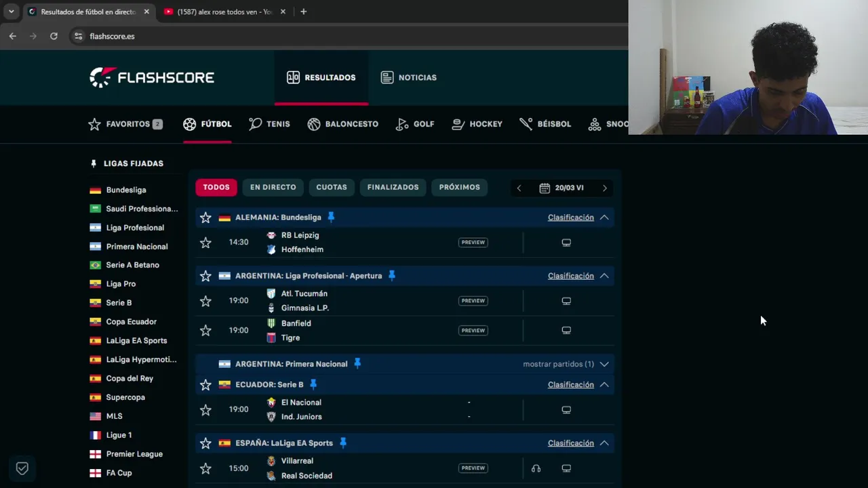
Task: Select the Fútbol sport tab
Action: (208, 124)
